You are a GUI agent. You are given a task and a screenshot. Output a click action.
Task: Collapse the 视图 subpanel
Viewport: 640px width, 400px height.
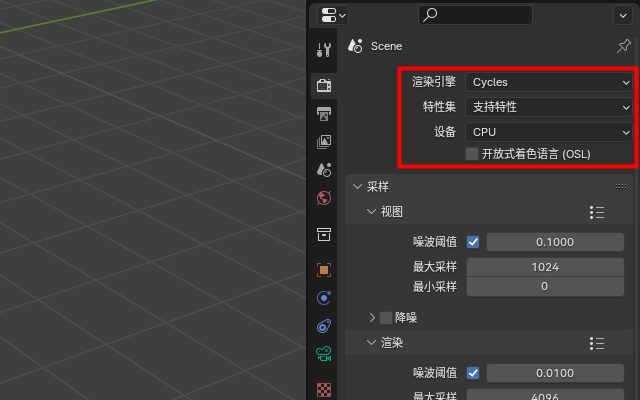point(371,212)
